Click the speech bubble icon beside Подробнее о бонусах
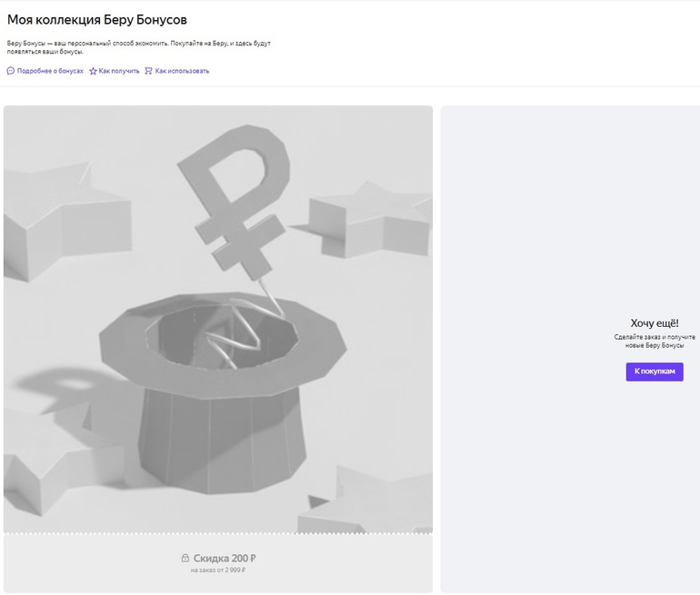Screen dimensions: 700x595 (x=11, y=71)
